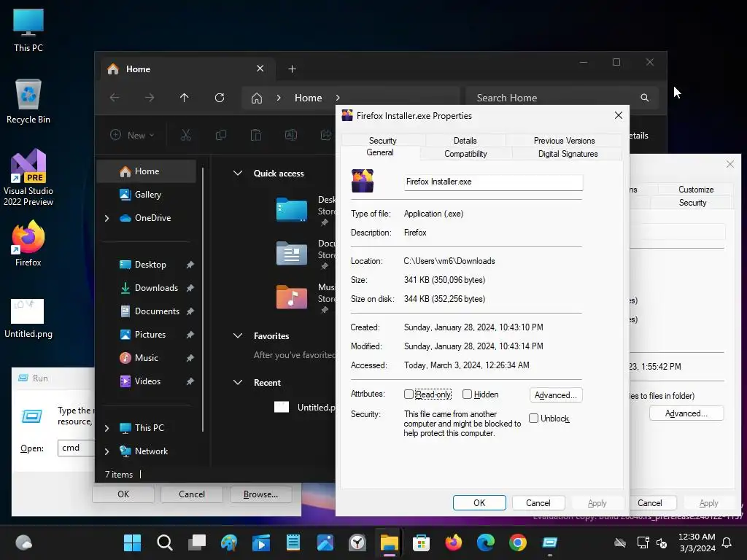Switch to the Compatibility tab

[x=465, y=154]
